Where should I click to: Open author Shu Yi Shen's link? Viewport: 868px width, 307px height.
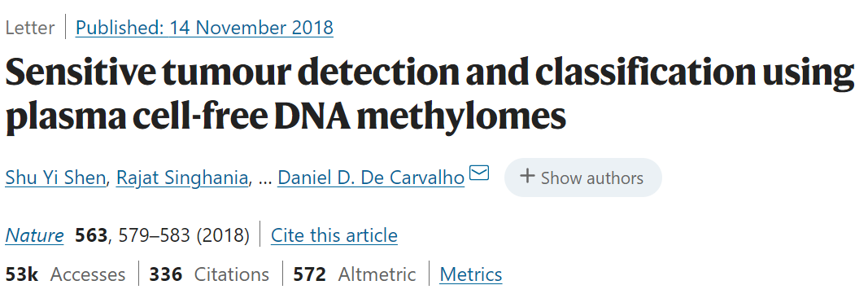click(55, 178)
